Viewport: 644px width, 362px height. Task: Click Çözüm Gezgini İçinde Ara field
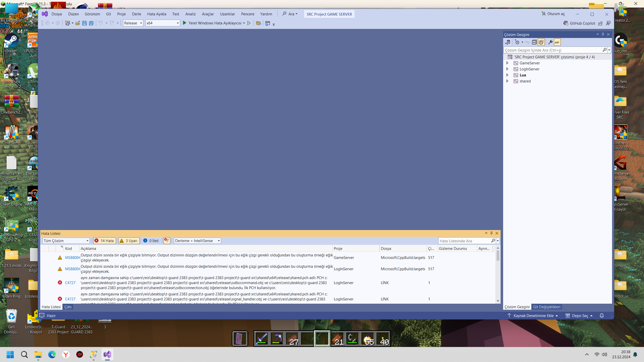[552, 50]
